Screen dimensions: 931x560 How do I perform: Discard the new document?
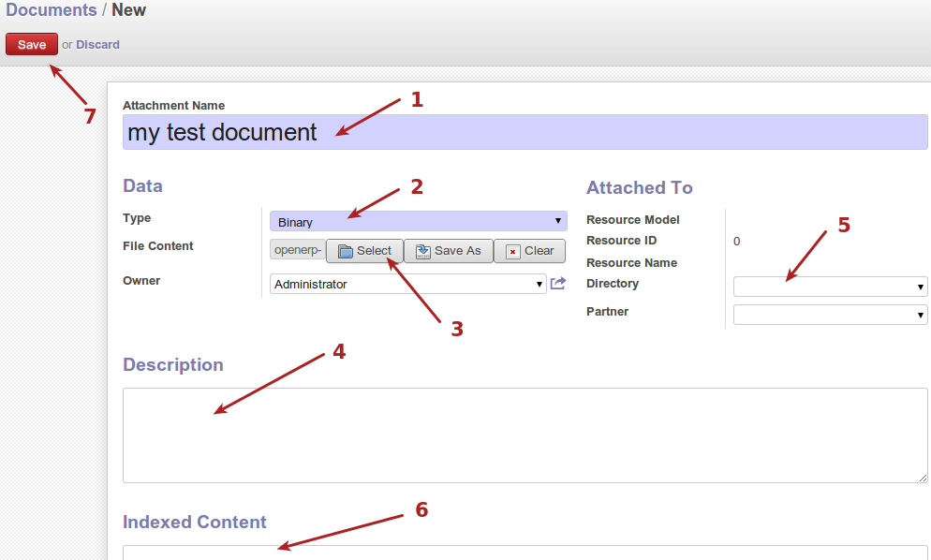[x=97, y=44]
